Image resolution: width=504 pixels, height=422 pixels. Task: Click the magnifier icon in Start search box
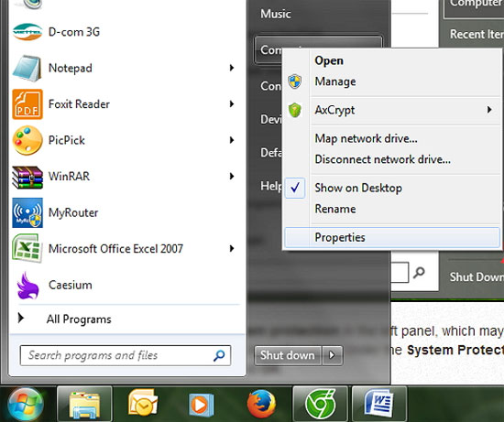pyautogui.click(x=219, y=355)
